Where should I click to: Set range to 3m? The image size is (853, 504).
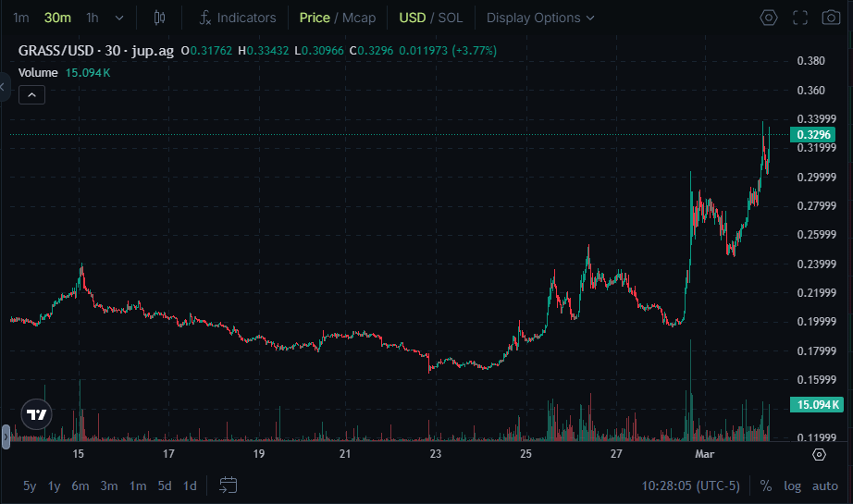(109, 486)
